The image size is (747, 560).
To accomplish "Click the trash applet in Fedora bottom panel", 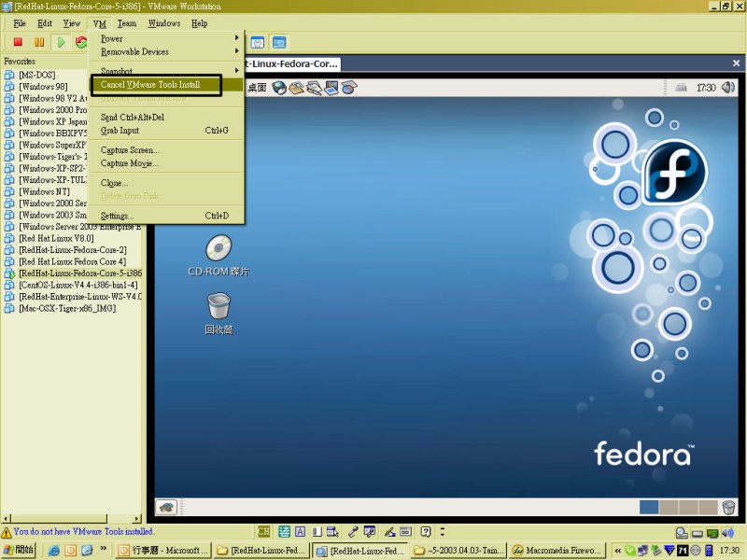I will (x=728, y=507).
